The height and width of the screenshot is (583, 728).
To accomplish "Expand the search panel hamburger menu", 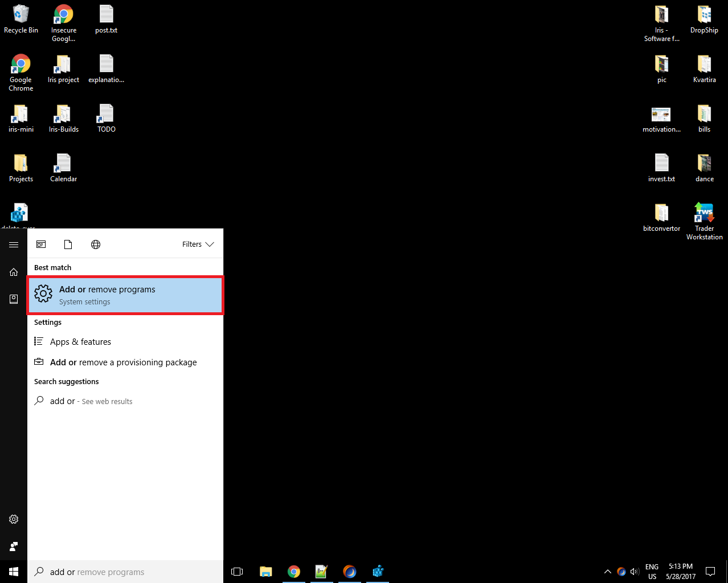I will pos(14,244).
